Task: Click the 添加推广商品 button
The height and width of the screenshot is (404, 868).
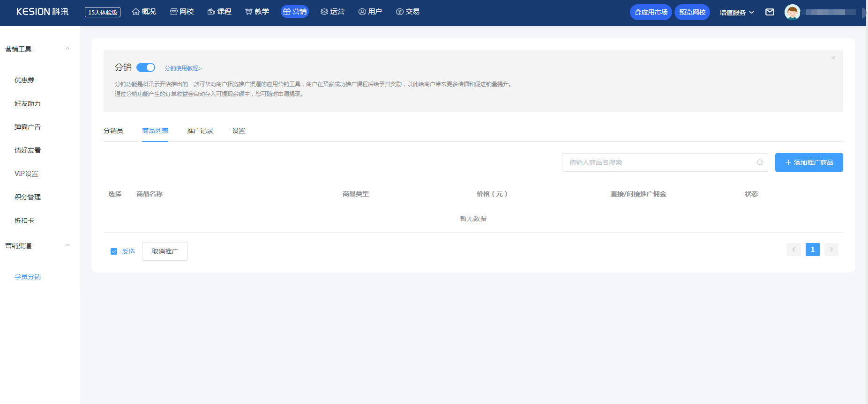Action: pos(808,162)
